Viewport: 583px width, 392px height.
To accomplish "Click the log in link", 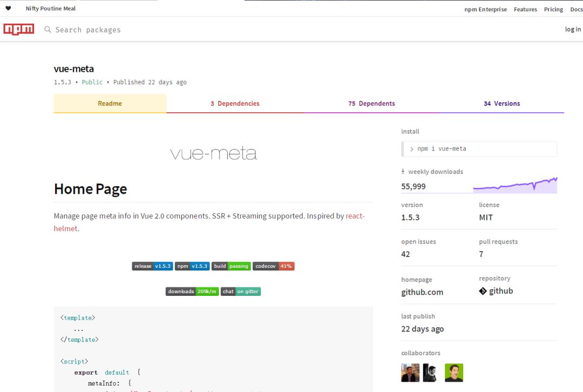I will [573, 29].
